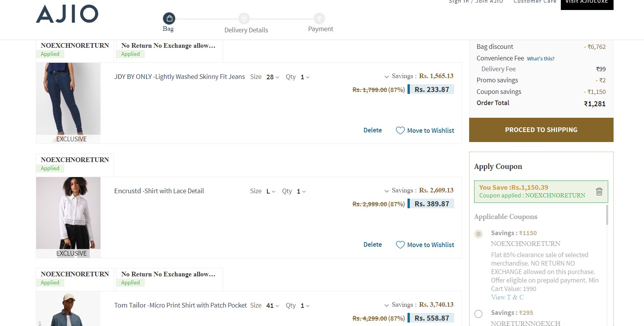Viewport: 644px width, 326px height.
Task: Click the Apply Coupon heading
Action: pyautogui.click(x=498, y=167)
